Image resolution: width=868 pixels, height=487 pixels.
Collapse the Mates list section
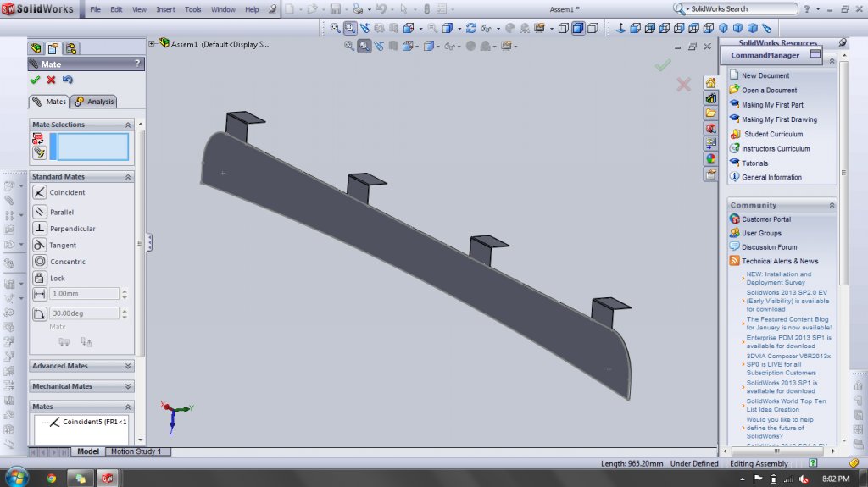(128, 407)
